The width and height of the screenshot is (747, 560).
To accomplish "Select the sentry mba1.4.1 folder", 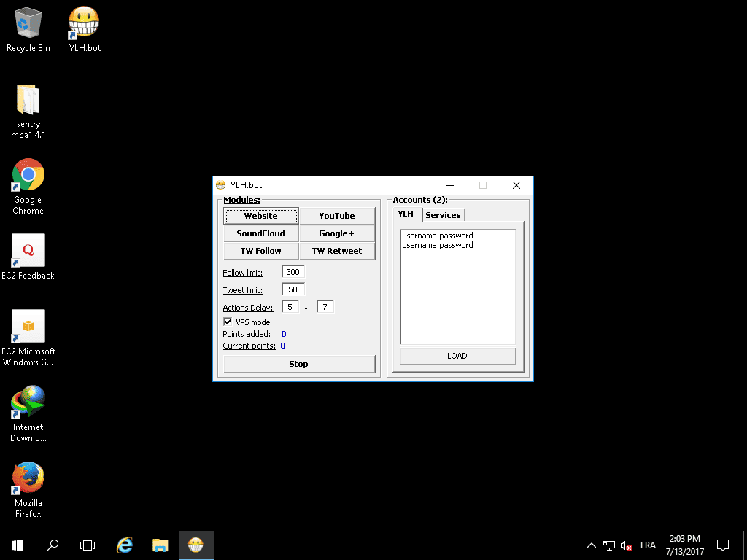I will tap(28, 112).
